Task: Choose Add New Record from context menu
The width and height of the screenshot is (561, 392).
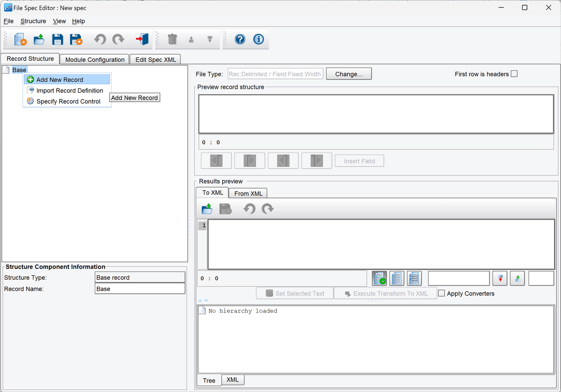Action: click(x=67, y=79)
